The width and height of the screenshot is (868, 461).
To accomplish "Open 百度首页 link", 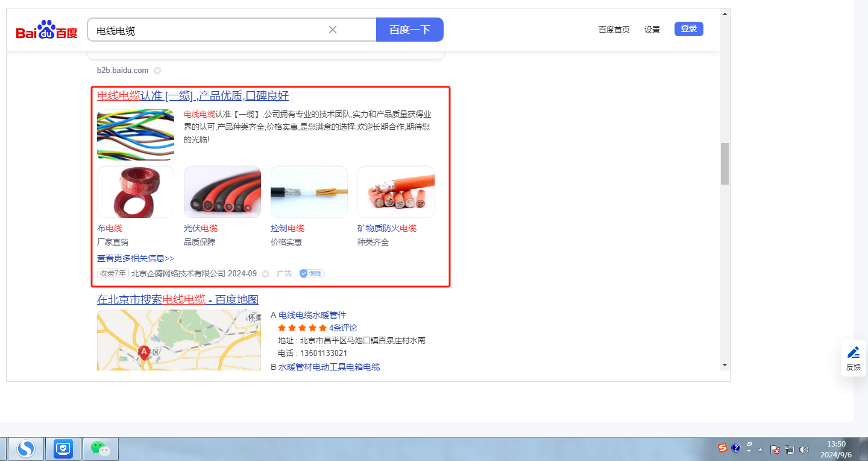I will 614,30.
